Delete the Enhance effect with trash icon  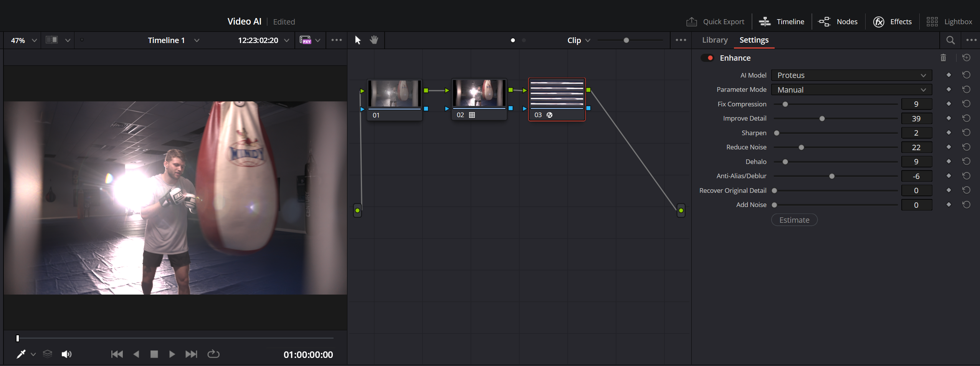point(943,58)
